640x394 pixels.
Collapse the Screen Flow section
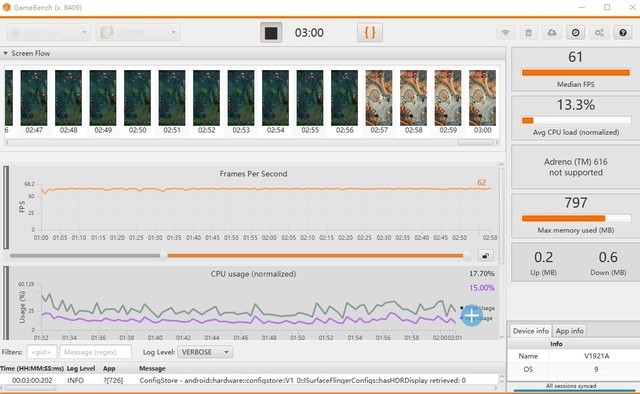point(6,53)
